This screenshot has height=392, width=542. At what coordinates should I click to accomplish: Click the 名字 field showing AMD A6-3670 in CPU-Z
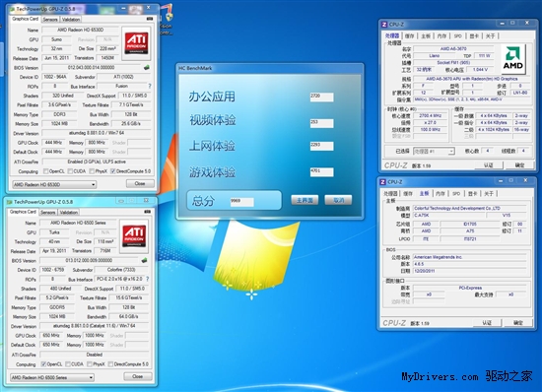click(x=453, y=48)
